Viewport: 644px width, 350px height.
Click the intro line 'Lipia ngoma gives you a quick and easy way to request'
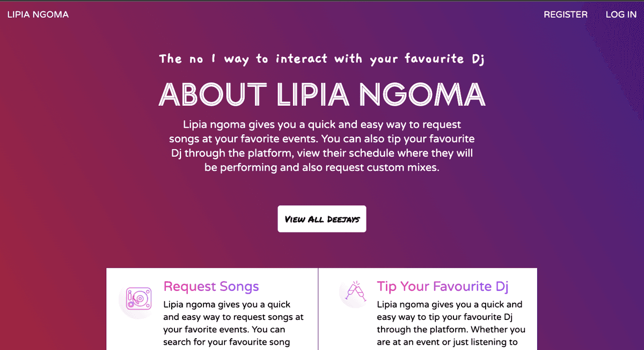[322, 125]
